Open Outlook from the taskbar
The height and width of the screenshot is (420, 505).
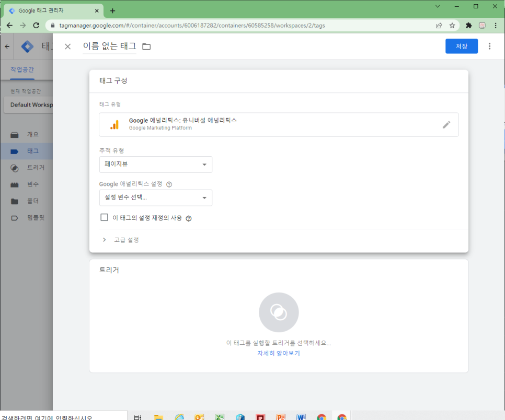pyautogui.click(x=199, y=417)
